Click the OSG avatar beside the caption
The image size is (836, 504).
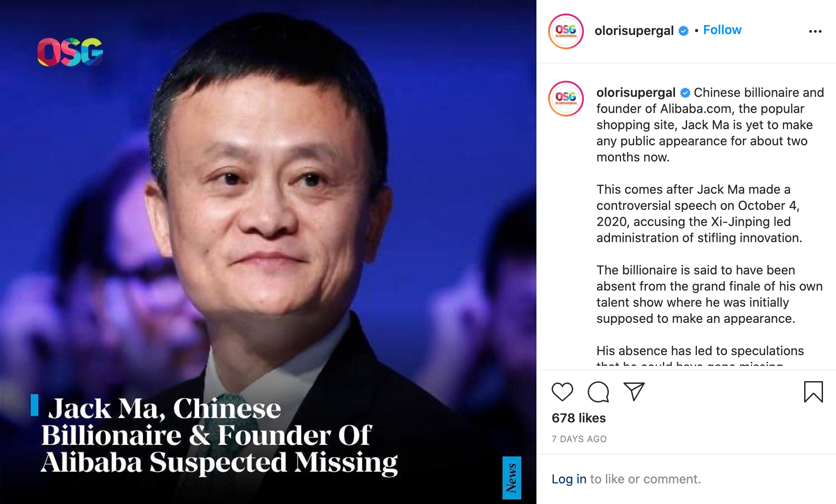(x=566, y=99)
